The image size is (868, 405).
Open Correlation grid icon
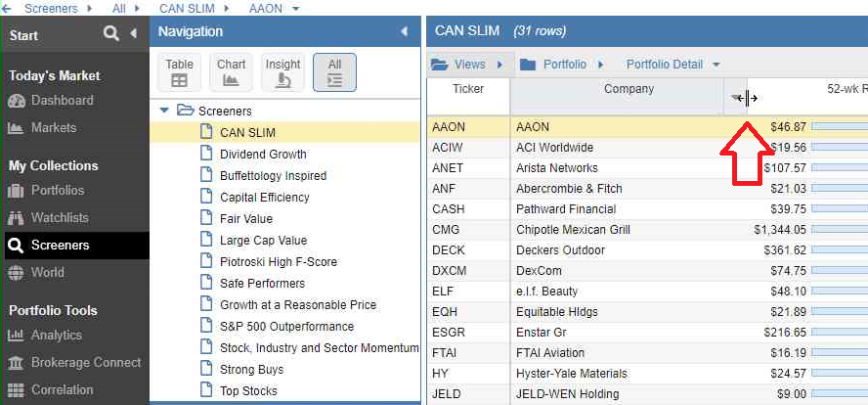(16, 390)
